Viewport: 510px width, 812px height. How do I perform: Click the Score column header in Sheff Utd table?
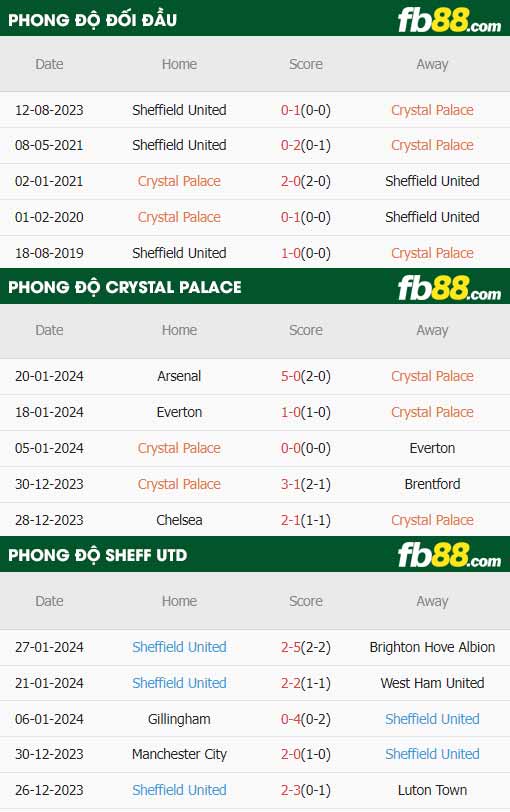coord(305,601)
